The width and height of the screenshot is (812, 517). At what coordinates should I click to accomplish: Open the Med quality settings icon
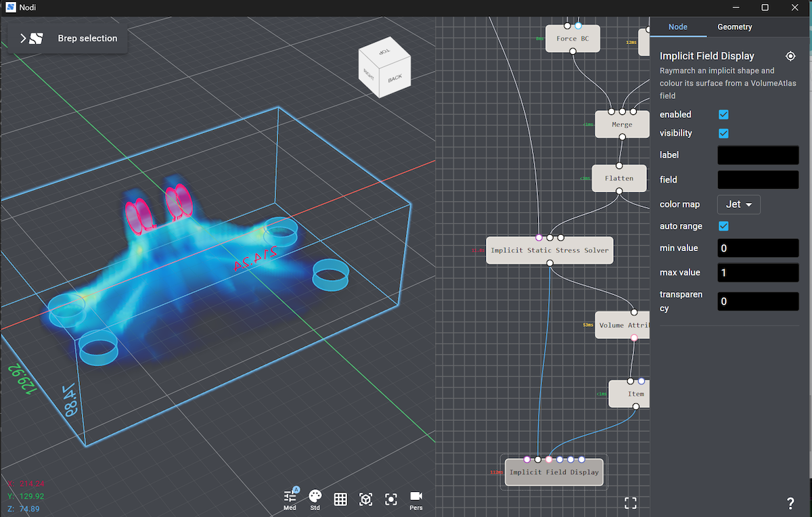(x=290, y=497)
